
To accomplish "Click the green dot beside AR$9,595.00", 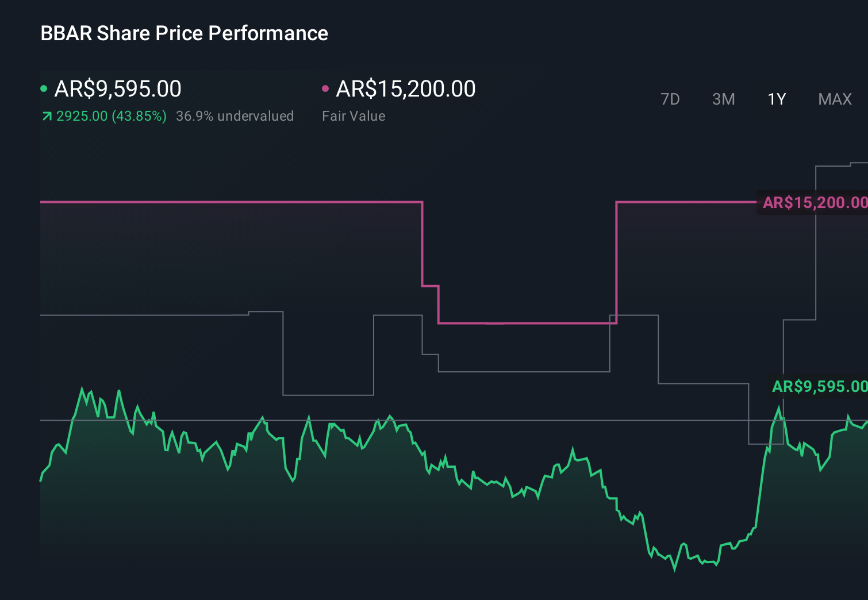I will coord(44,89).
